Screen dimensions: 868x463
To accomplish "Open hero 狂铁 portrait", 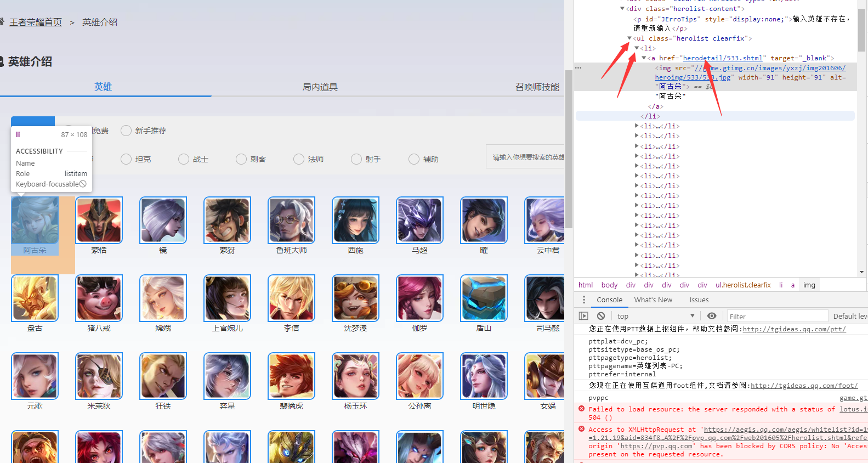I will (163, 376).
